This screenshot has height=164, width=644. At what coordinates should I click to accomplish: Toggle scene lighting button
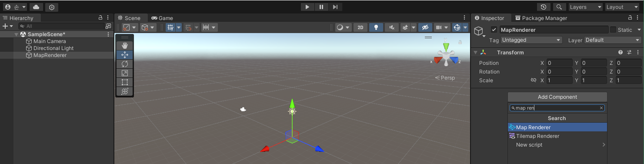tap(376, 27)
